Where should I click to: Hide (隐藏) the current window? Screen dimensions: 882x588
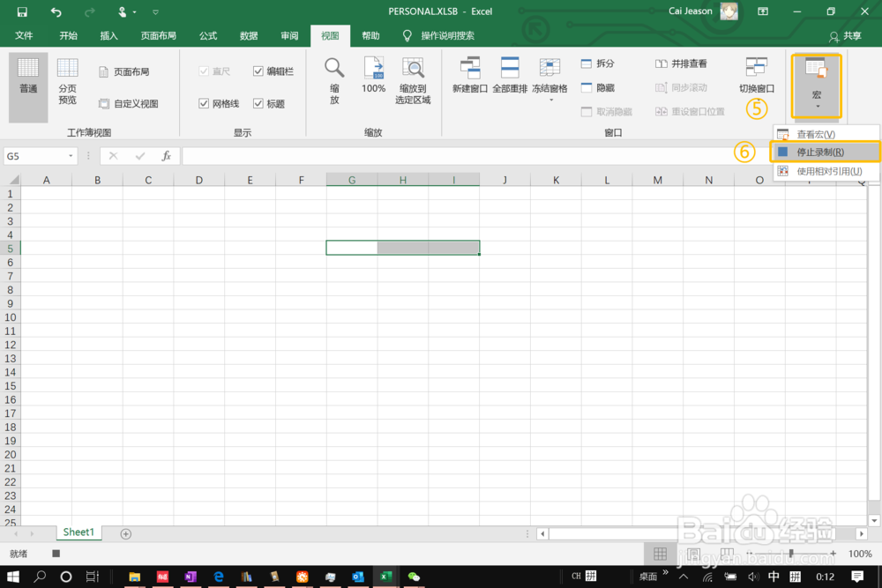(597, 87)
